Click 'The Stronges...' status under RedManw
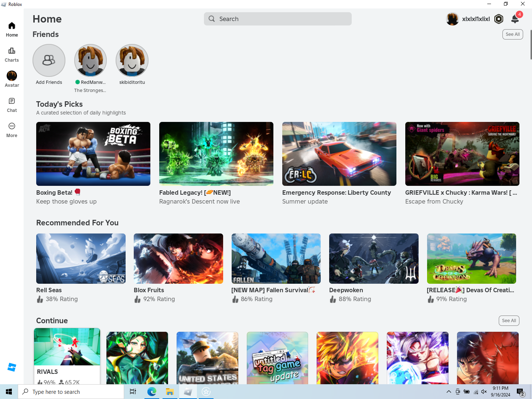 [x=90, y=90]
